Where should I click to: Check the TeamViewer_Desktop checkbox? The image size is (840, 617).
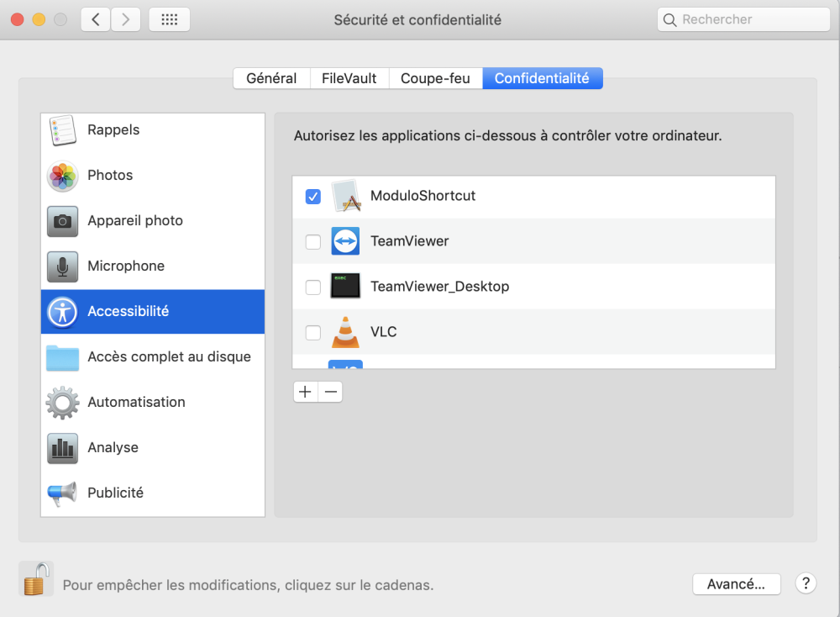coord(312,287)
